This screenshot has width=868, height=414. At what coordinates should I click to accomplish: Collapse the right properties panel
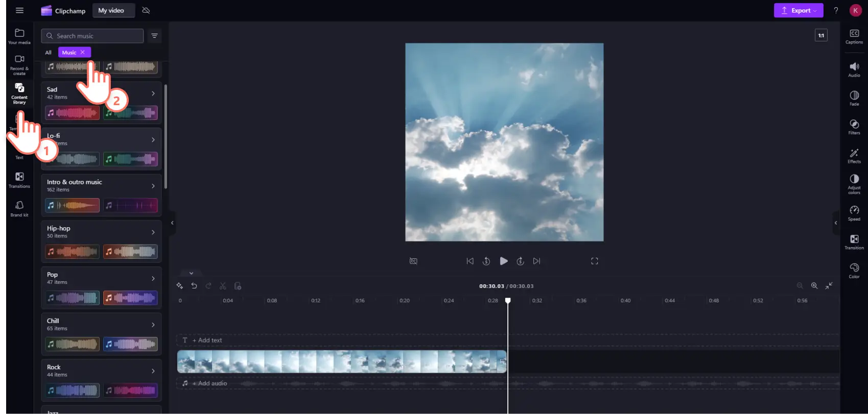click(x=836, y=223)
